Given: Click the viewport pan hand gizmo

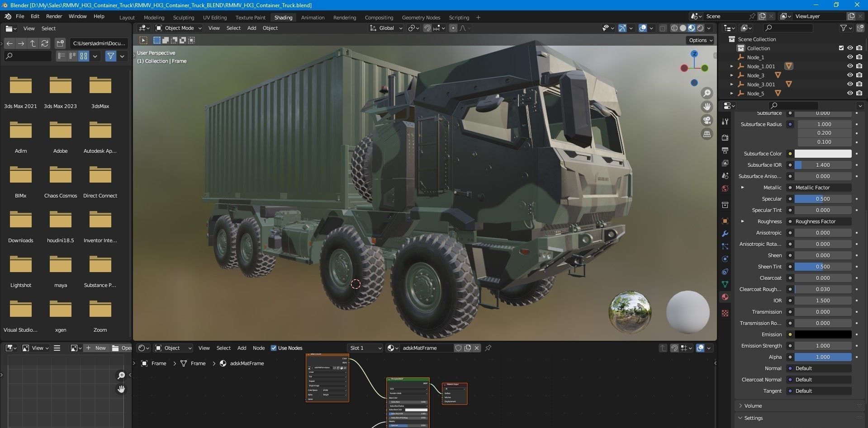Looking at the screenshot, I should point(707,107).
